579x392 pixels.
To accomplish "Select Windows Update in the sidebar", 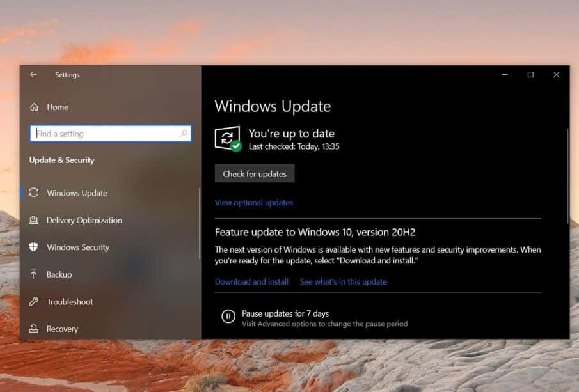I will coord(77,193).
